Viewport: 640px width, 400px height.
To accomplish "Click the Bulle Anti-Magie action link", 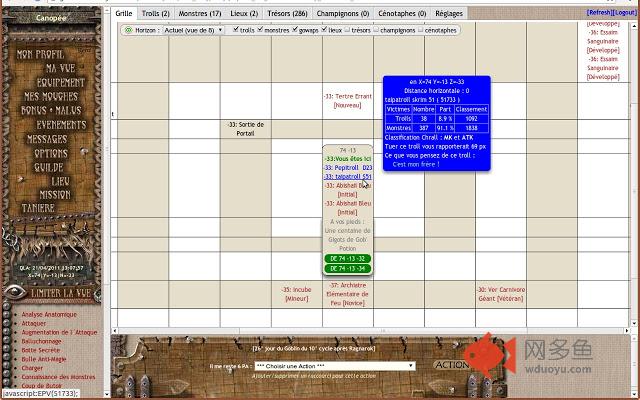I will [x=44, y=359].
